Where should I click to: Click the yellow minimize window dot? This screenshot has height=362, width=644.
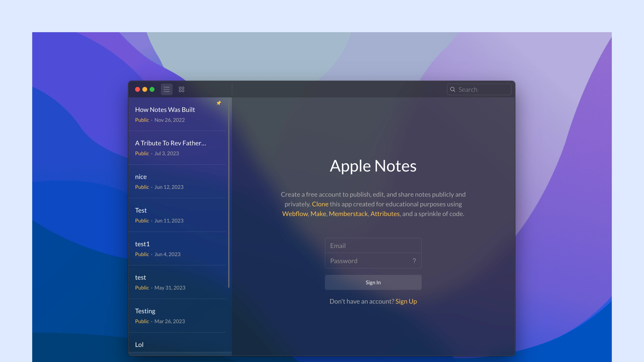pyautogui.click(x=145, y=89)
